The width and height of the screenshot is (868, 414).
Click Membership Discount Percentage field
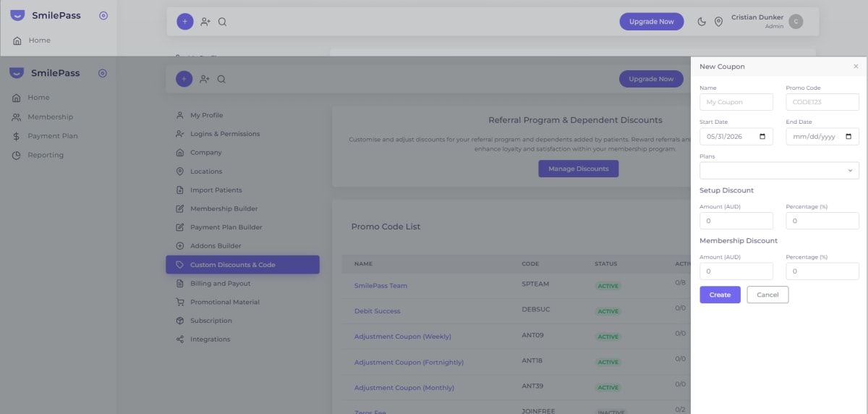(x=822, y=271)
